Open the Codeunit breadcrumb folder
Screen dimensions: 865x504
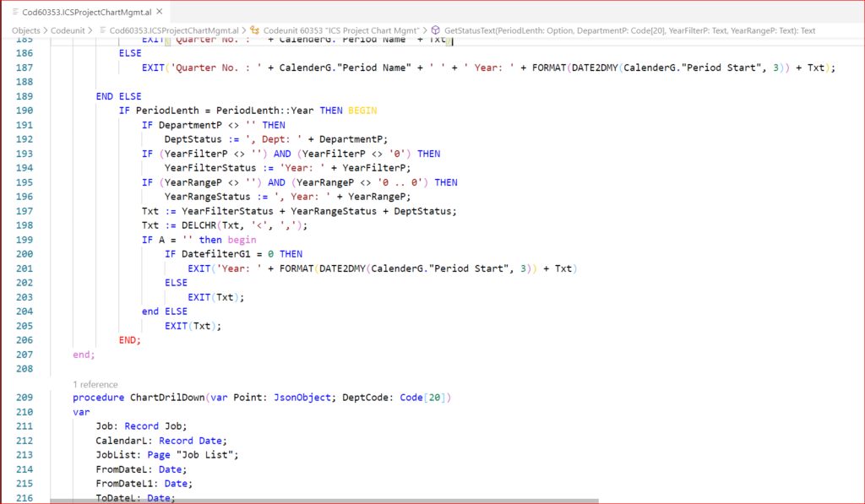pyautogui.click(x=68, y=30)
